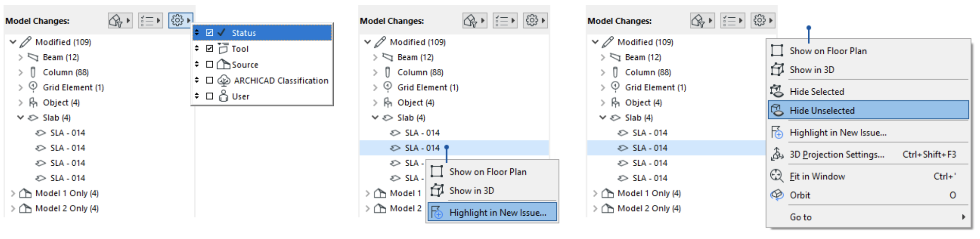This screenshot has height=239, width=980.
Task: Click the reorder arrows beside the User option
Action: pyautogui.click(x=197, y=96)
